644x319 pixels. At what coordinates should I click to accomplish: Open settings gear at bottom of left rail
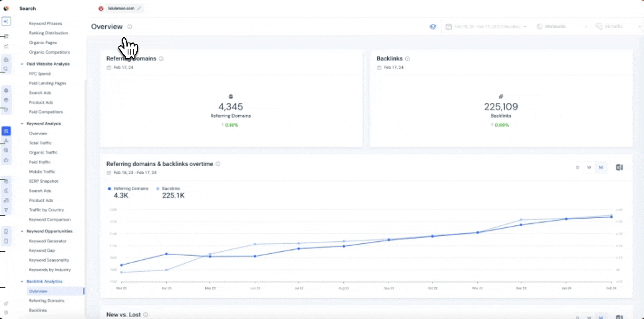pos(6,312)
